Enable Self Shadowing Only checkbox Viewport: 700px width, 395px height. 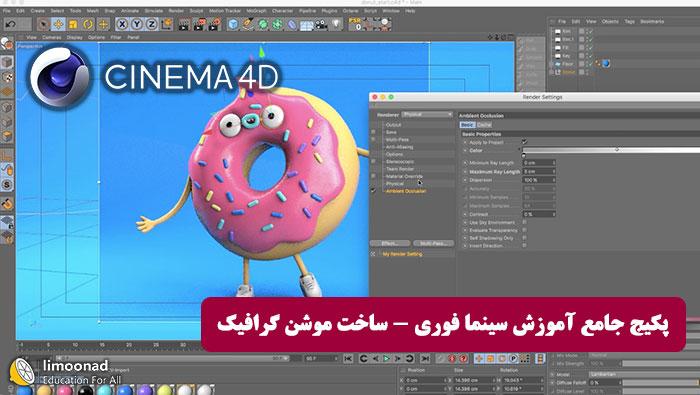tap(525, 238)
